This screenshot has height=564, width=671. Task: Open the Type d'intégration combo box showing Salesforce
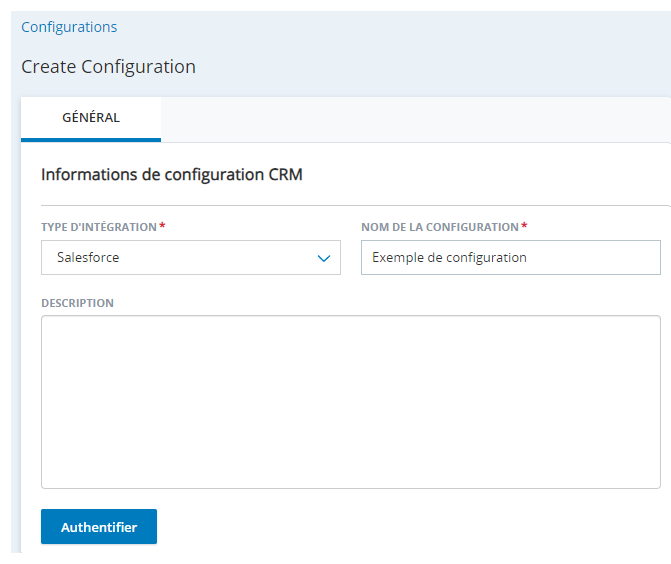191,258
